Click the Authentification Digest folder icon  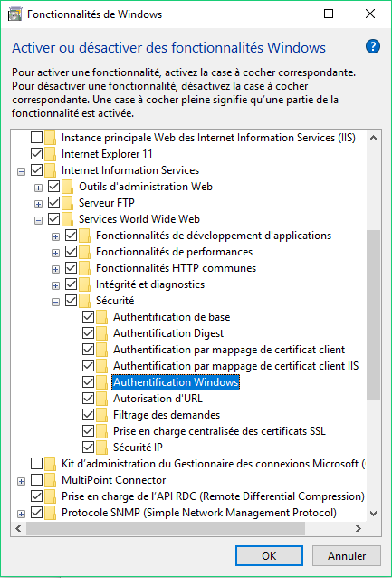coord(101,333)
